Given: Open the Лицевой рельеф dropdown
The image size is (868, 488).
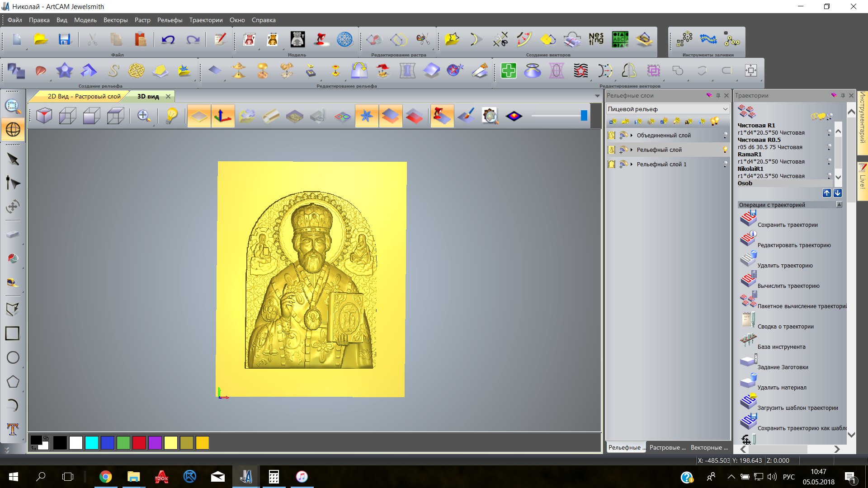Looking at the screenshot, I should pyautogui.click(x=725, y=109).
